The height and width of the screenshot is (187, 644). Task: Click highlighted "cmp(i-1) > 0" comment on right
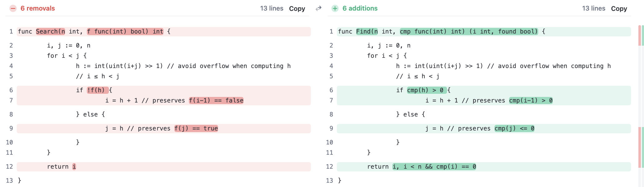click(x=531, y=100)
